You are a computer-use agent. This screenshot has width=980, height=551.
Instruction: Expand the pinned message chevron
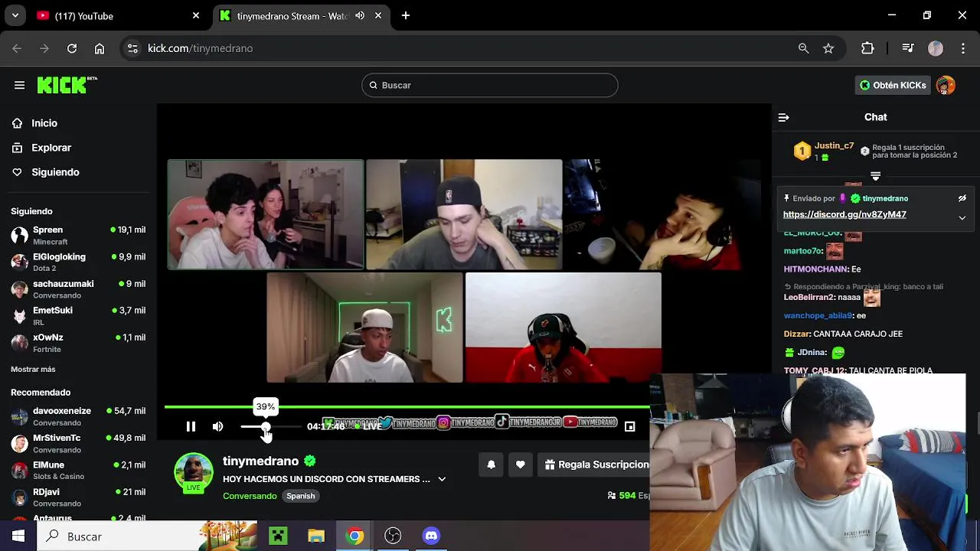[962, 218]
